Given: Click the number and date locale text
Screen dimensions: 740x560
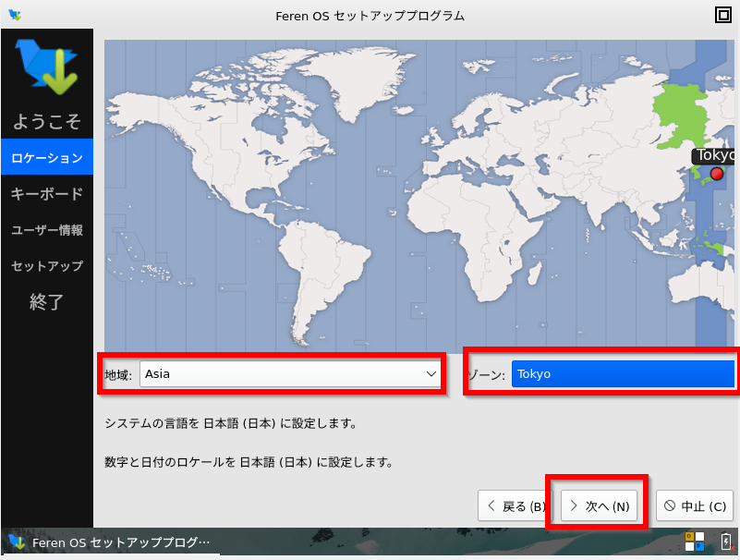Looking at the screenshot, I should coord(249,462).
